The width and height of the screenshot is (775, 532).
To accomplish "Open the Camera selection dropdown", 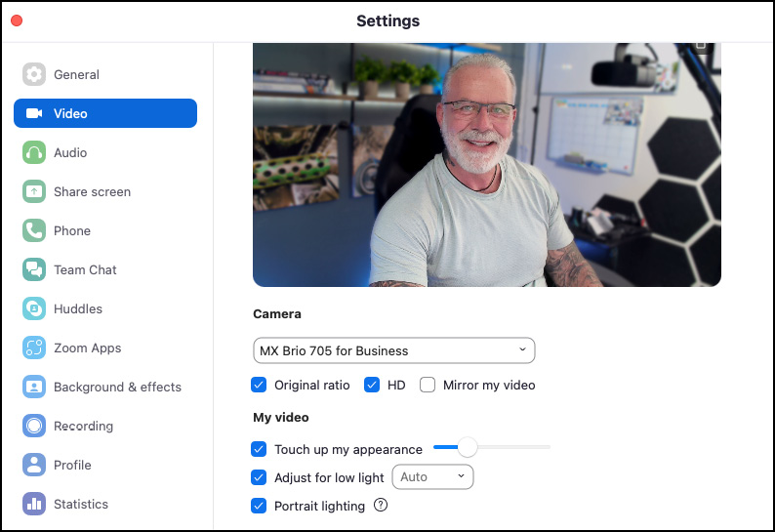I will click(x=394, y=350).
